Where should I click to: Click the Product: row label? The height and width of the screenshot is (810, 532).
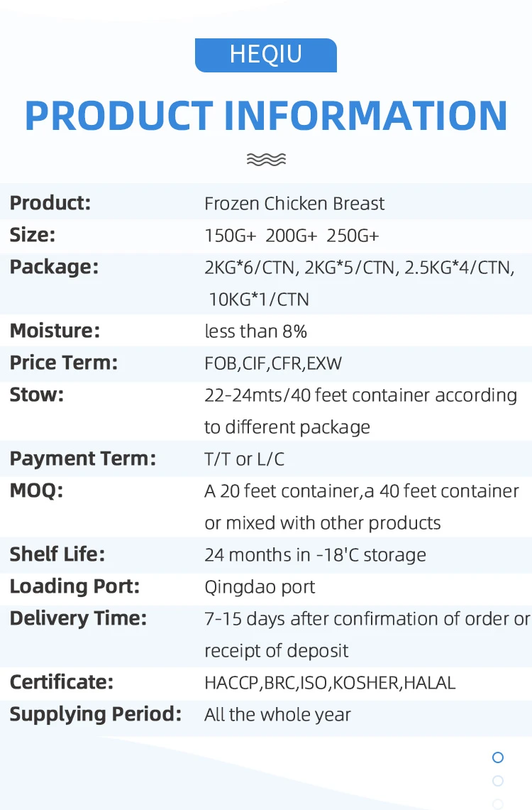50,203
